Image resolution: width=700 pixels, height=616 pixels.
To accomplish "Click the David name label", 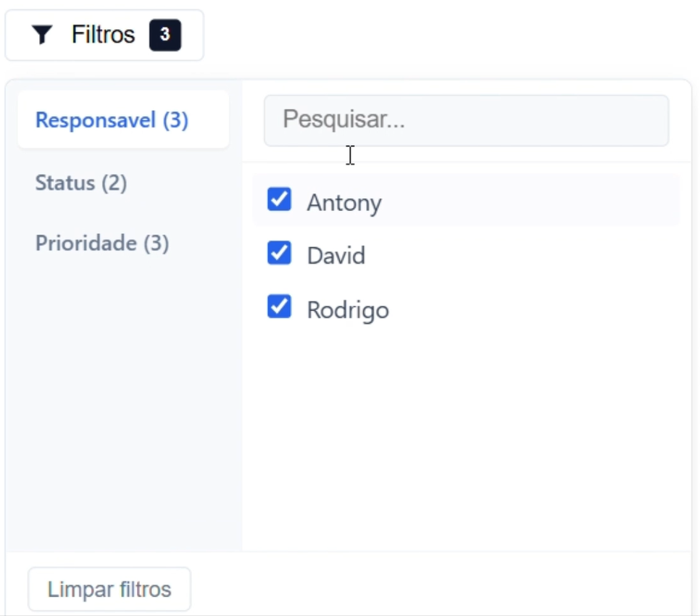I will point(336,256).
